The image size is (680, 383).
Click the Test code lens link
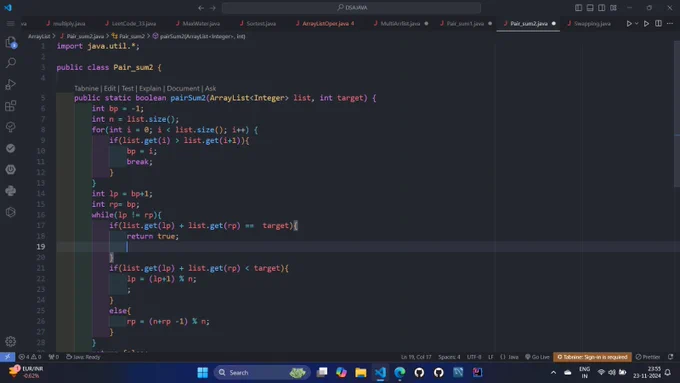coord(128,88)
